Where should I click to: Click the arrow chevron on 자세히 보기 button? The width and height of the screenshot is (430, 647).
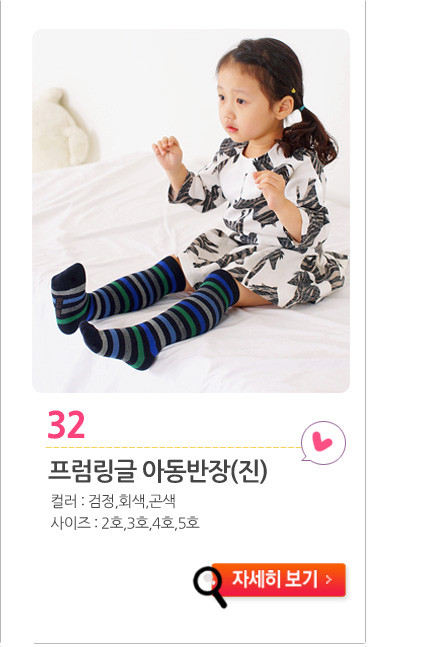[x=329, y=580]
